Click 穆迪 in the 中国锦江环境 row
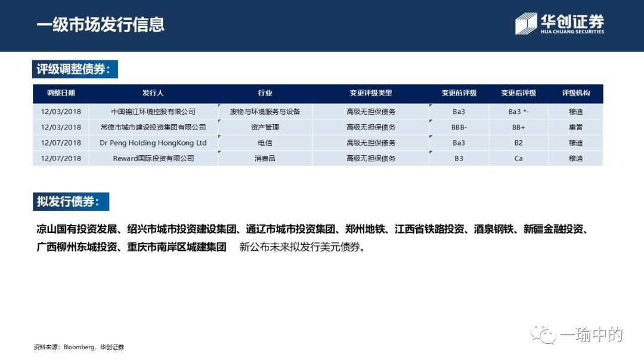Viewport: 644px width, 363px height. click(x=576, y=112)
